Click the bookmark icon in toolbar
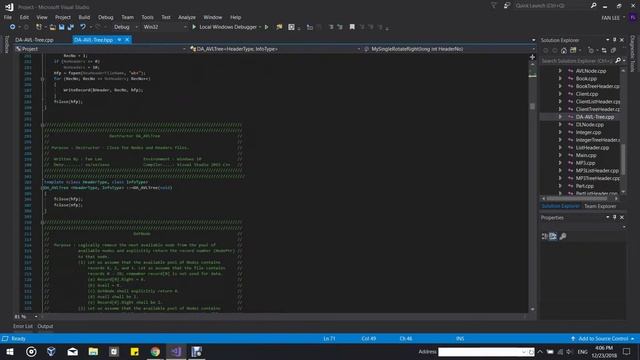The height and width of the screenshot is (360, 640). [352, 27]
